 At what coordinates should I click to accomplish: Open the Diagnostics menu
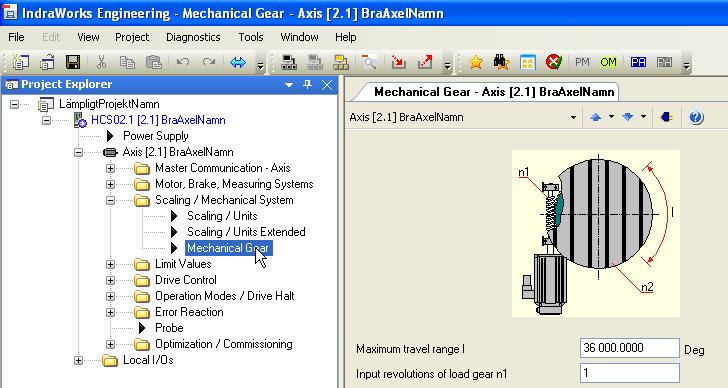[x=193, y=37]
